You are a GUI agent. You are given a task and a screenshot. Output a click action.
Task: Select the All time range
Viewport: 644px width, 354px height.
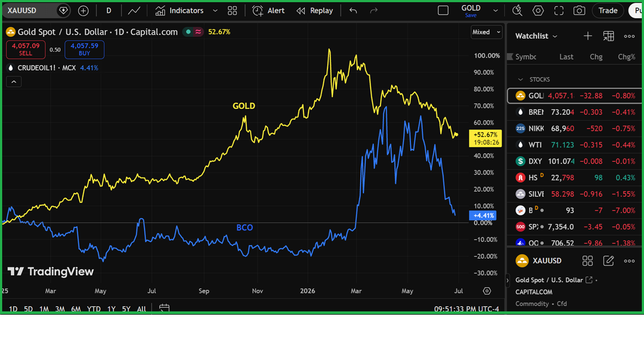(141, 309)
